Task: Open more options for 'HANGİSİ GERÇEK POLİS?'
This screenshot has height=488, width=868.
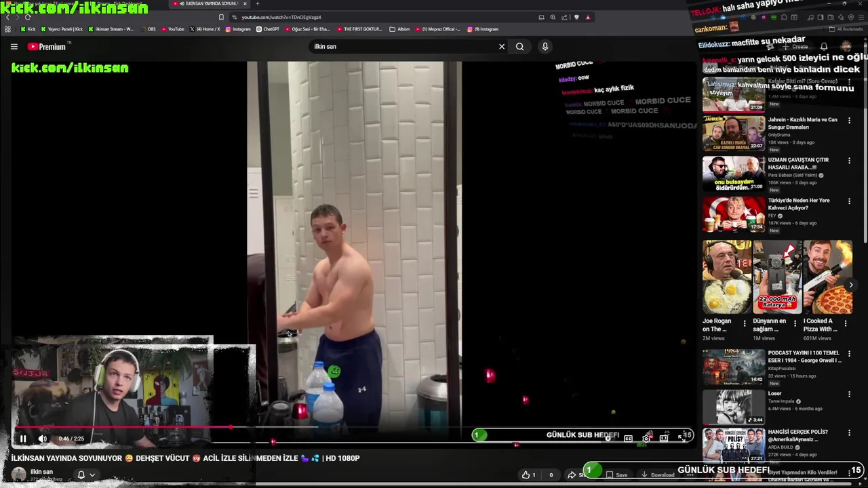Action: [x=849, y=432]
